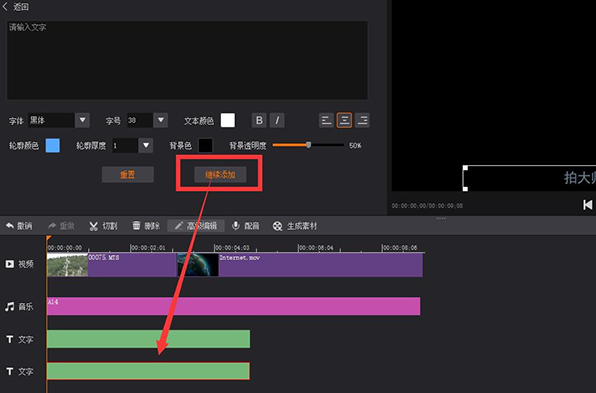This screenshot has height=393, width=596.
Task: Align text to the right
Action: (x=362, y=120)
